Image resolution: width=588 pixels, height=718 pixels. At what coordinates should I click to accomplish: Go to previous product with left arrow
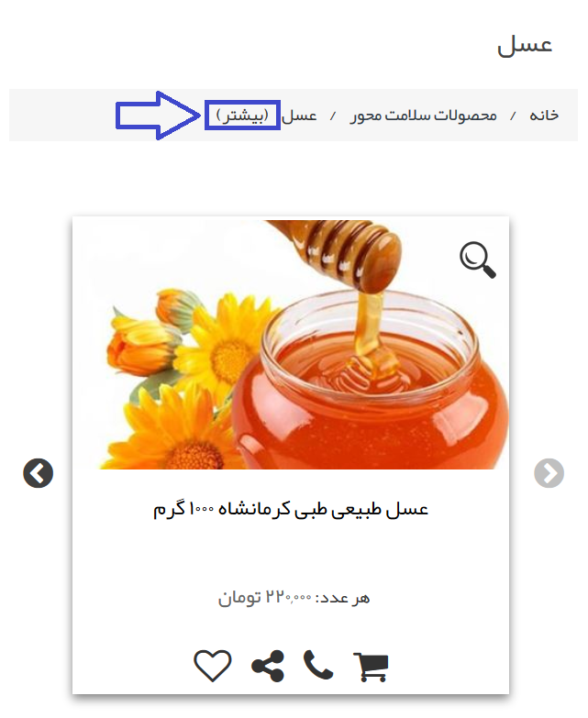click(x=38, y=473)
